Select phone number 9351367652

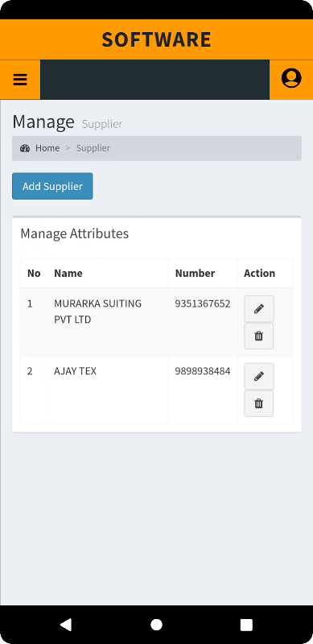point(203,304)
